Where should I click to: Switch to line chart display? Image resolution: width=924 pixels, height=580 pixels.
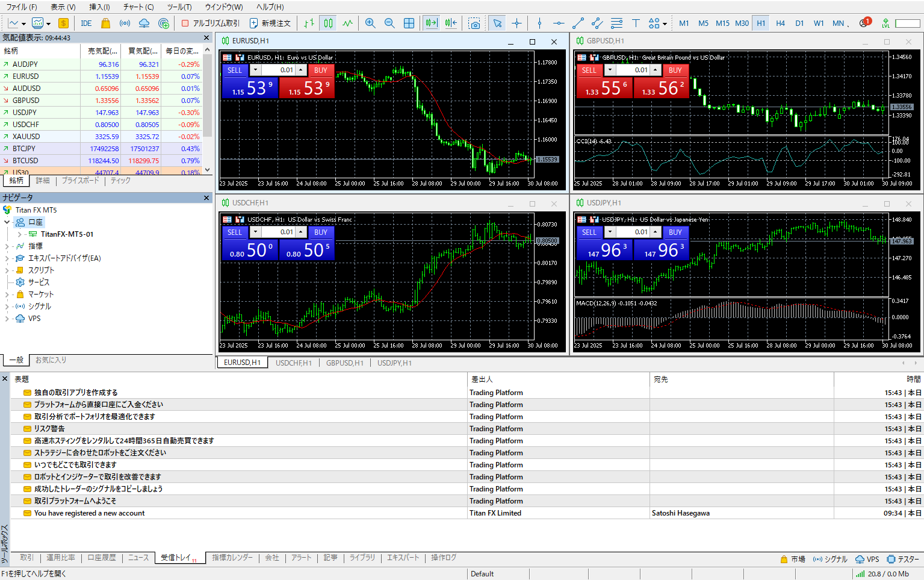click(x=347, y=23)
